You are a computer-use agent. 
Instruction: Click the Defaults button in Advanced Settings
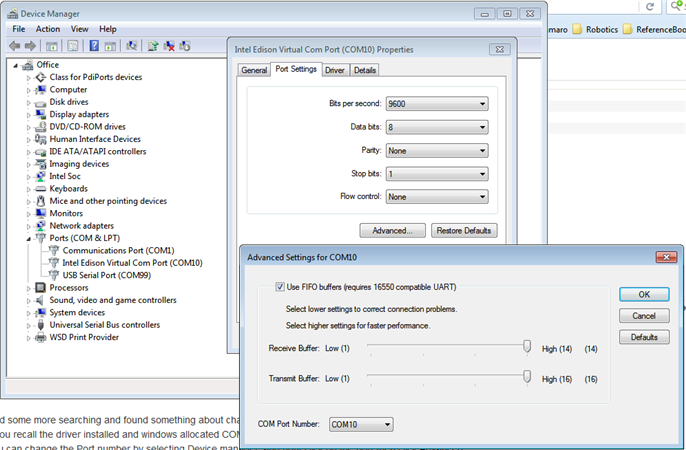(x=644, y=337)
